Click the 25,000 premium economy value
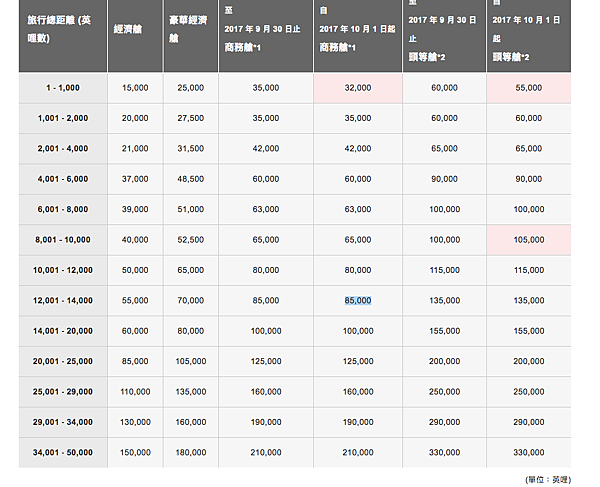Screen dimensions: 600x487 [191, 88]
